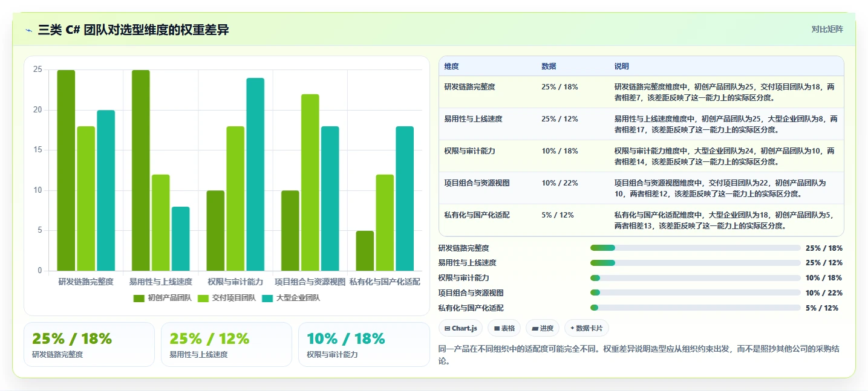Click the lightning icon beside the card title
This screenshot has width=868, height=391.
[x=28, y=30]
